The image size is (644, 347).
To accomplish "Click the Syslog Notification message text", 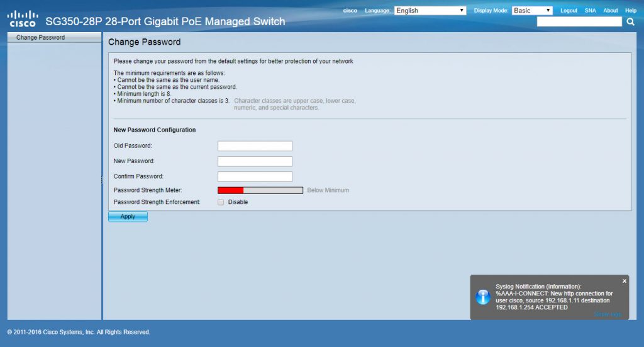I will coord(554,297).
